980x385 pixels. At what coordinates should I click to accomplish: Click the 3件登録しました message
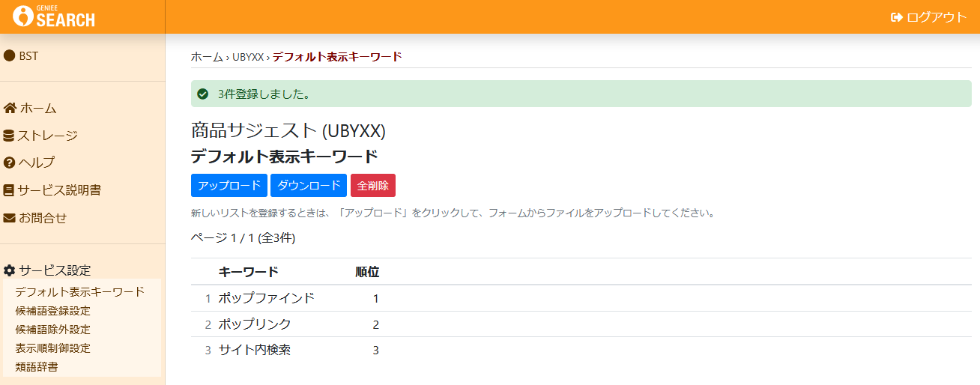tap(264, 94)
